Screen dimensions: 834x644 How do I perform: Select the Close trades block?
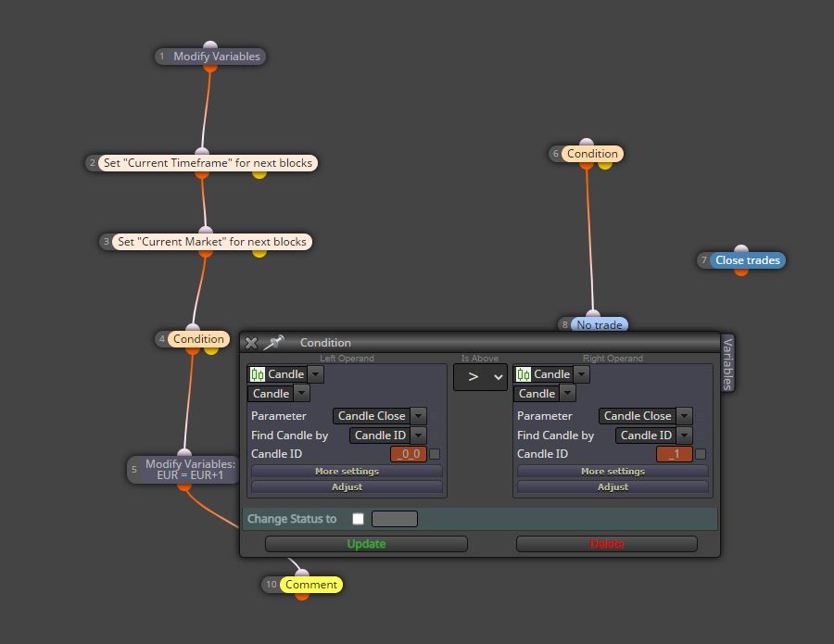[747, 260]
